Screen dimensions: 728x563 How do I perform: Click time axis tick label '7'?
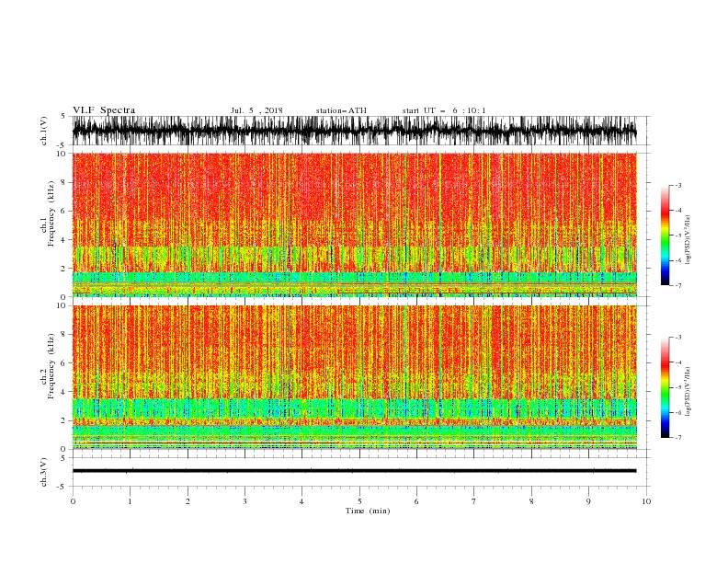click(x=474, y=501)
